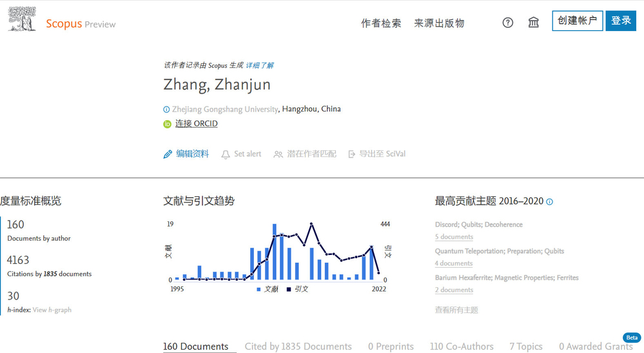
Task: Switch to the 110 Co-Authors tab
Action: pos(462,347)
